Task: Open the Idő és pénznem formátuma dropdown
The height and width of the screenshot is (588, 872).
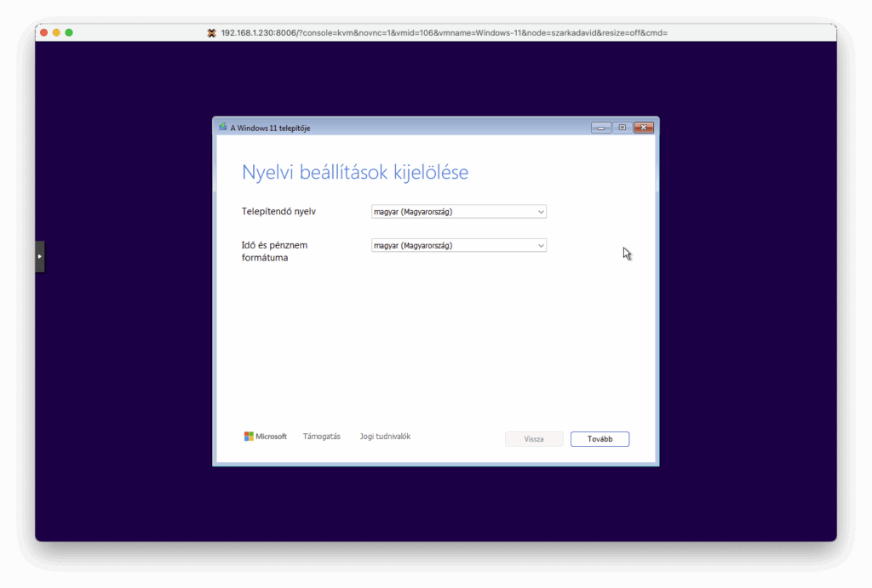Action: (x=459, y=246)
